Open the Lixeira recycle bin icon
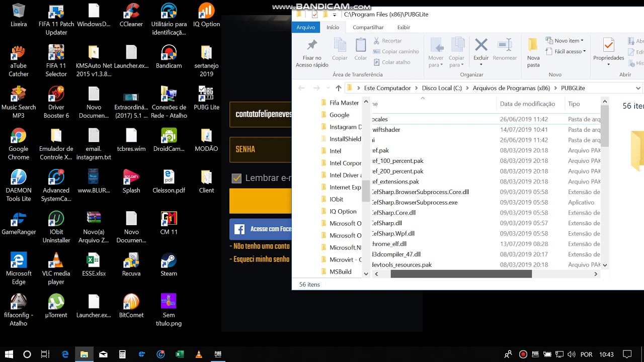 click(19, 15)
